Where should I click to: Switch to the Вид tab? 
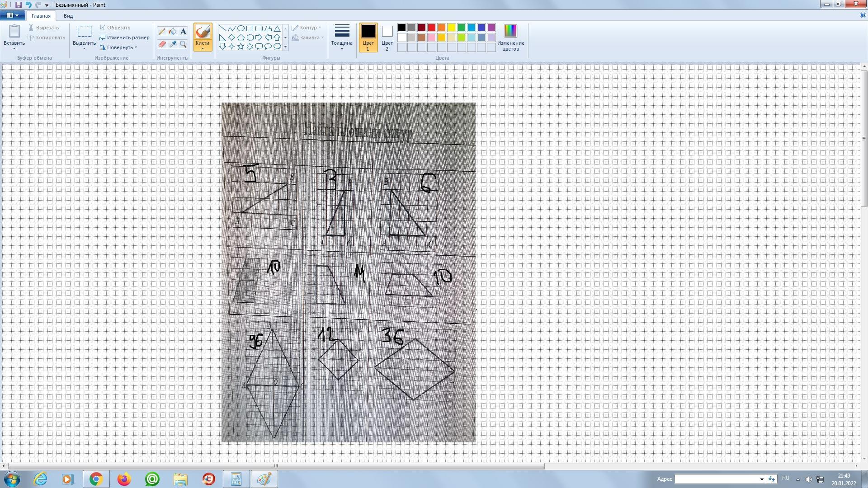click(x=68, y=16)
